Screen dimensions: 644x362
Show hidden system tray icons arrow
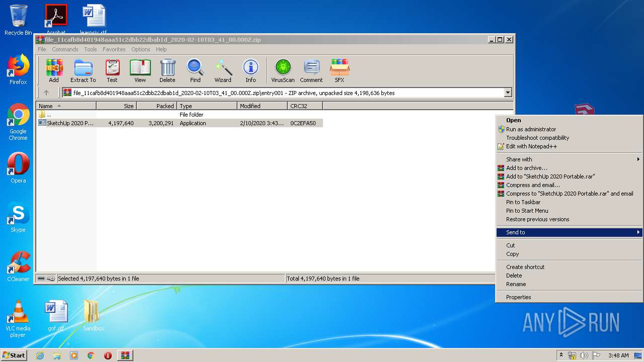pyautogui.click(x=561, y=355)
